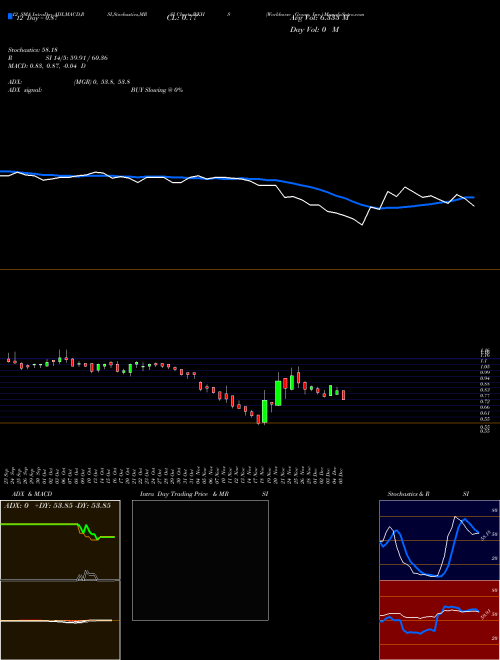
Task: Click the 'SI 14/5: 59.91 / 69.86' readout
Action: pyautogui.click(x=77, y=58)
